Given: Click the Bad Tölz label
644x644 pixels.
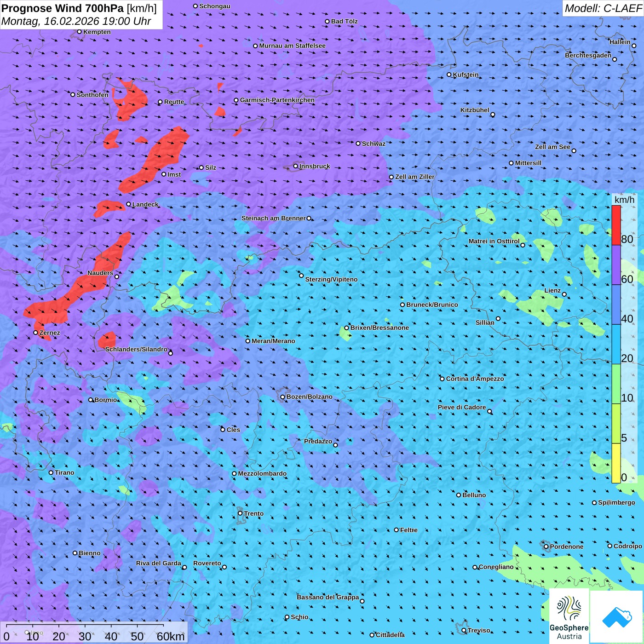Looking at the screenshot, I should coord(344,21).
